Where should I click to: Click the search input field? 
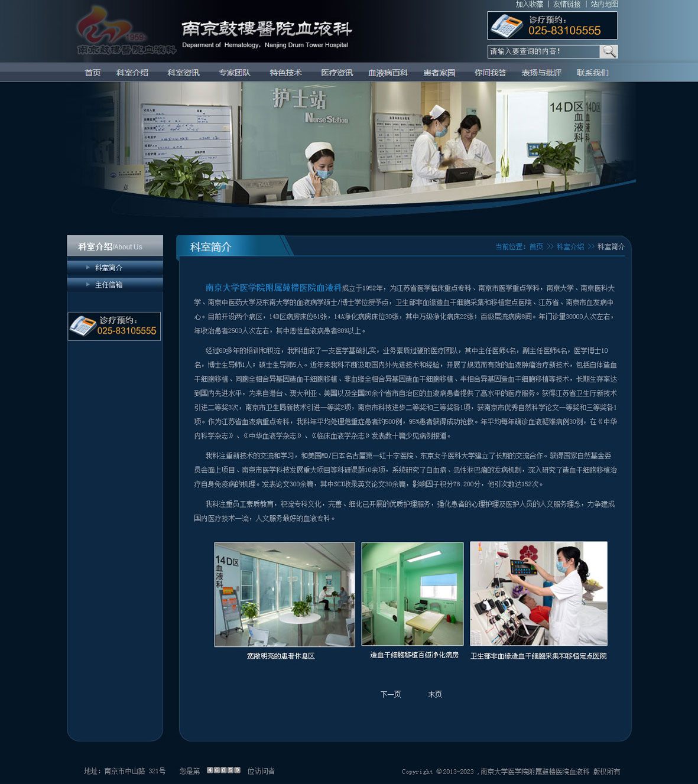click(x=543, y=51)
